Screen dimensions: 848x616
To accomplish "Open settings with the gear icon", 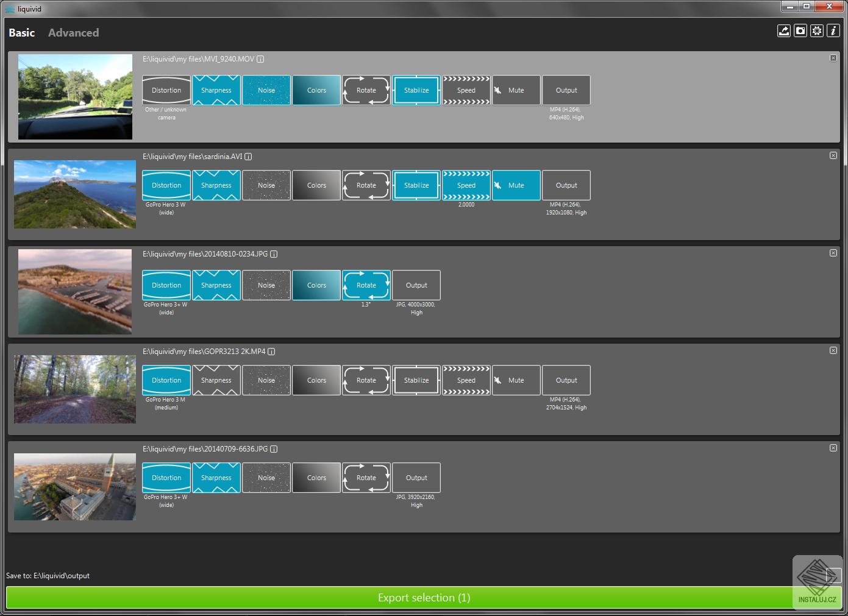I will coord(817,31).
